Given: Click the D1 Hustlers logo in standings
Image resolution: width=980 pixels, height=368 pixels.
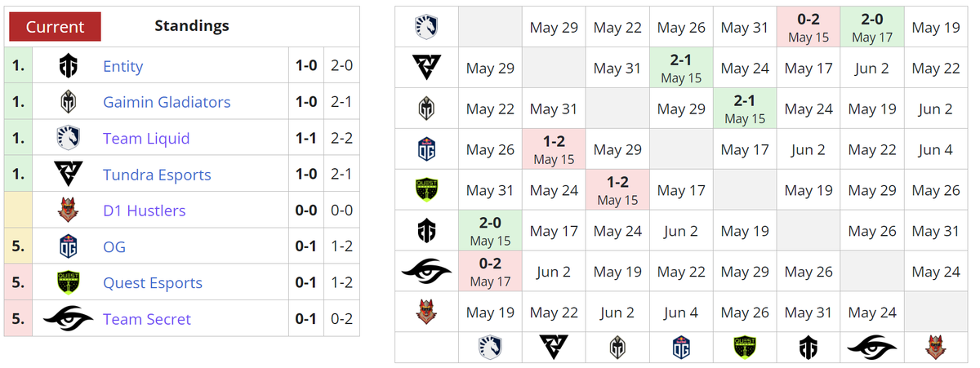Looking at the screenshot, I should 69,211.
